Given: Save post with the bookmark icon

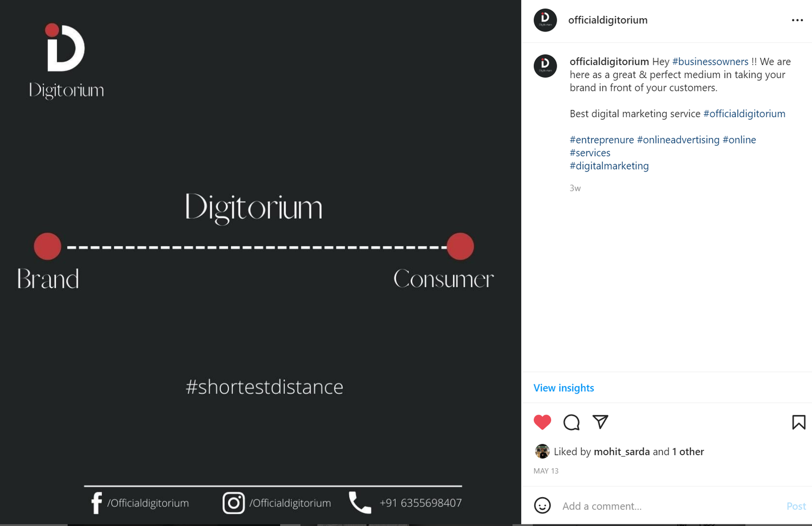Looking at the screenshot, I should [x=798, y=422].
